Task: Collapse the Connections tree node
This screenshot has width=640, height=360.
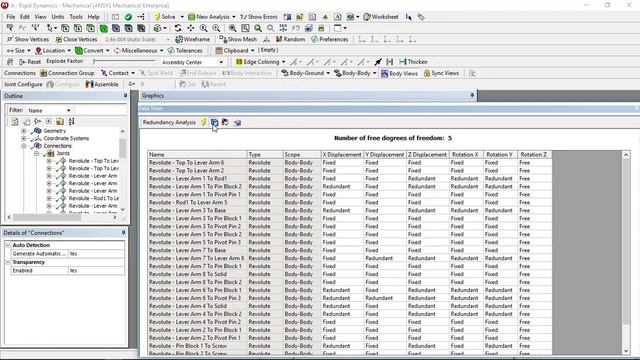Action: 24,146
